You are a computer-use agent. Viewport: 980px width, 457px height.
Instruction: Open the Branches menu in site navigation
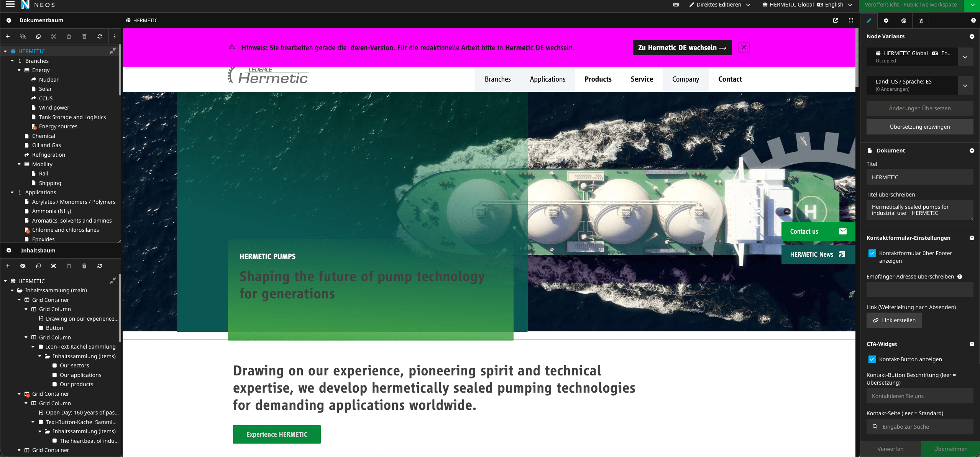pyautogui.click(x=498, y=79)
